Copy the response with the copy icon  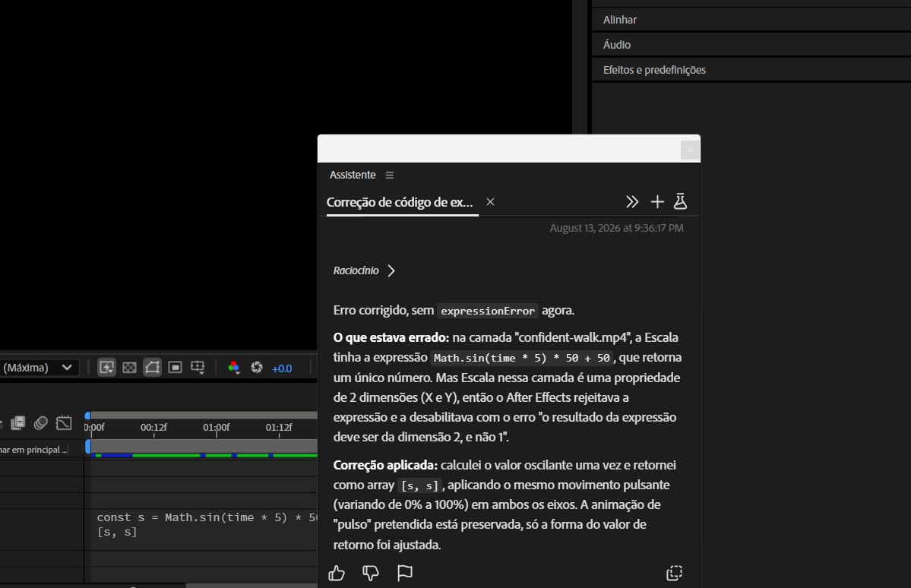coord(674,574)
